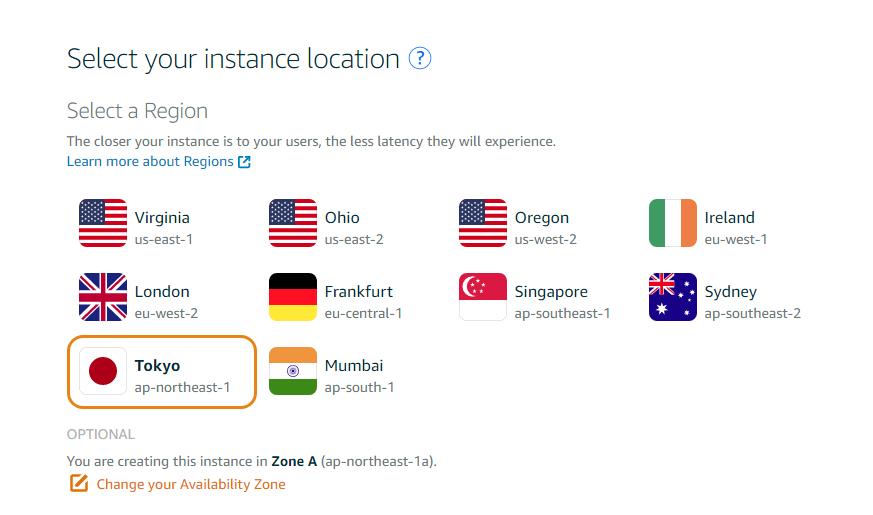This screenshot has height=515, width=873.
Task: Click the orange edit pencil icon
Action: click(79, 483)
